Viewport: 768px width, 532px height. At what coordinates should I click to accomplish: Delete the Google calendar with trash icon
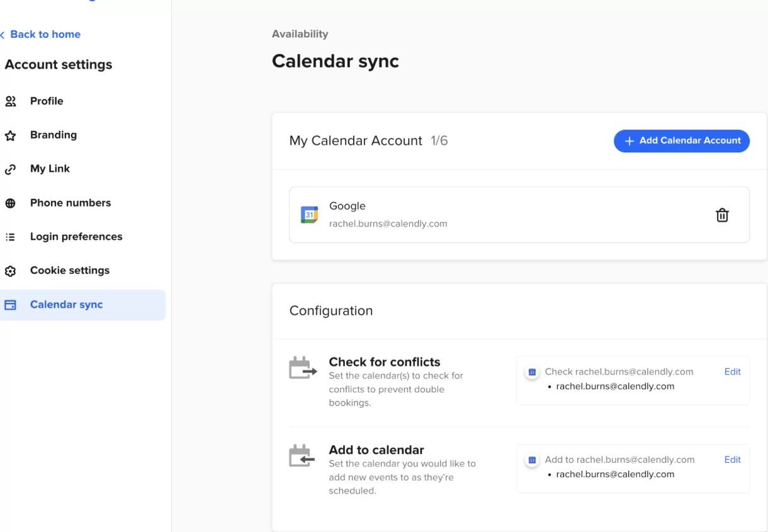point(722,215)
